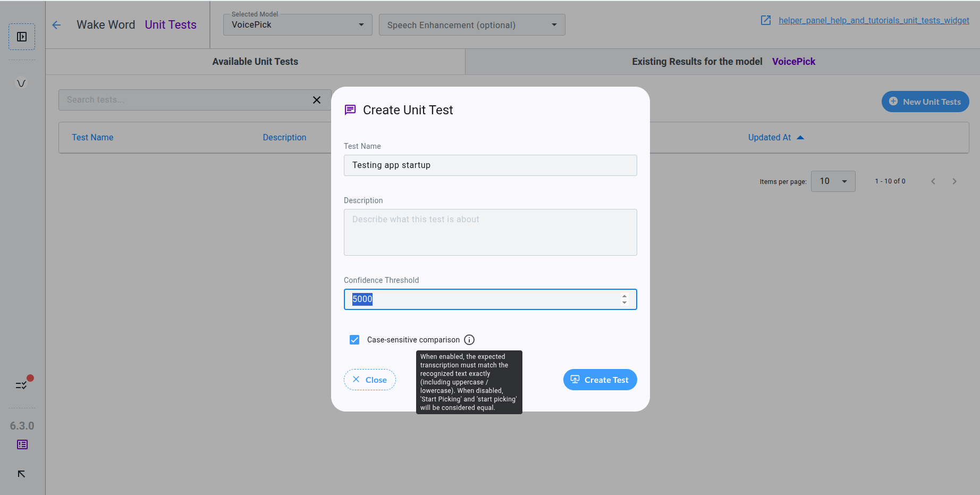Switch to the Available Unit Tests tab

255,62
